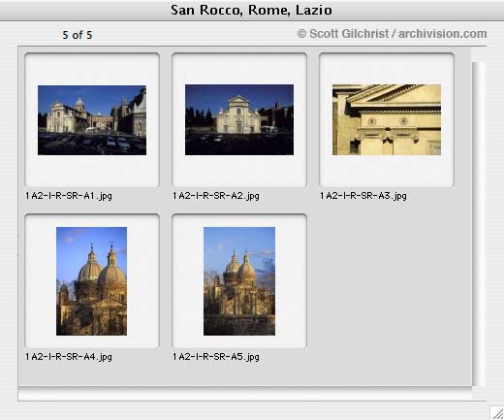504x420 pixels.
Task: Click the Scott Gilchrist archivision.com credit
Action: [392, 34]
